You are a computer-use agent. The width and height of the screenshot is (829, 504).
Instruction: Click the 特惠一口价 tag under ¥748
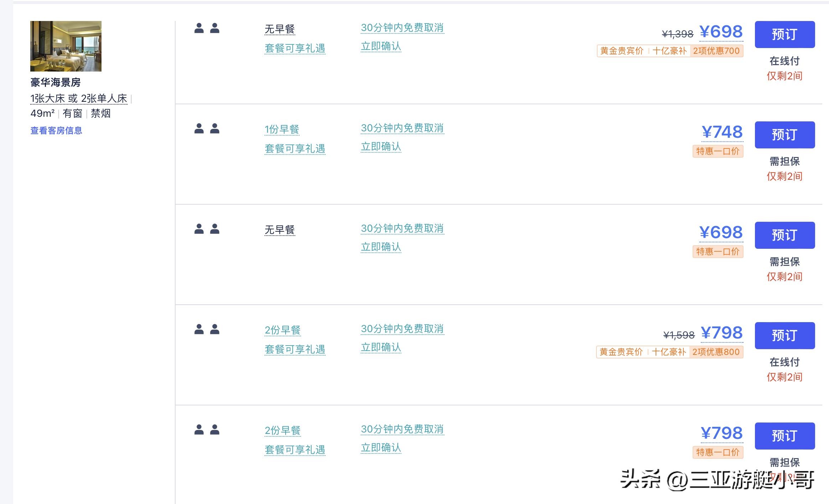[x=718, y=151]
